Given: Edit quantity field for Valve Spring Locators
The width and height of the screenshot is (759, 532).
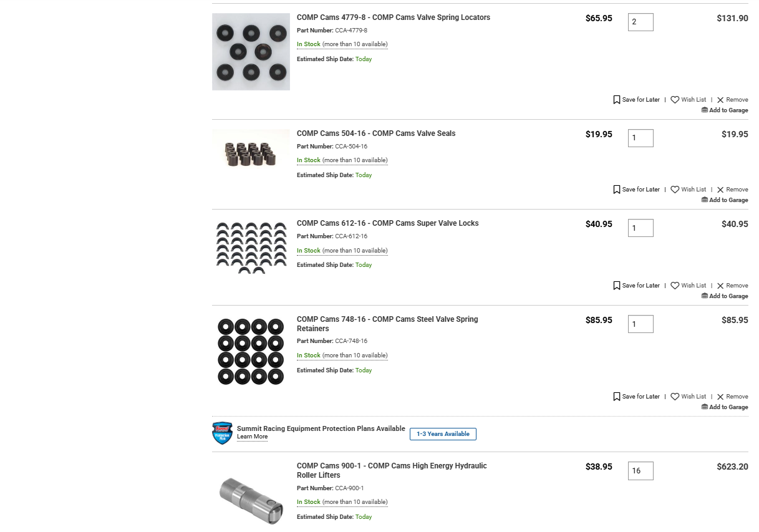Looking at the screenshot, I should (x=640, y=22).
